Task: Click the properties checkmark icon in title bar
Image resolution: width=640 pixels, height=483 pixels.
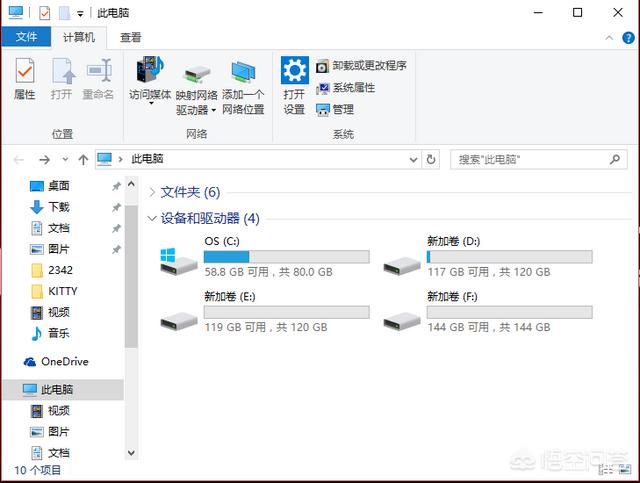Action: tap(44, 13)
